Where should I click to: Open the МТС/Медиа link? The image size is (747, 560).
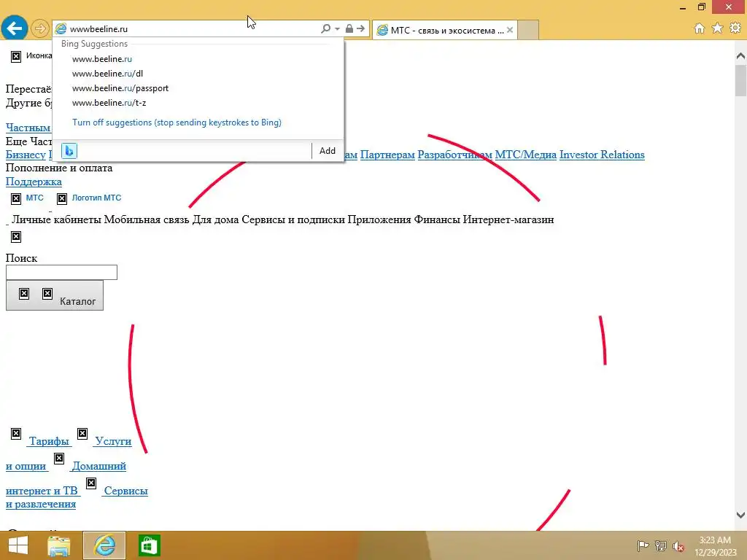pyautogui.click(x=525, y=155)
